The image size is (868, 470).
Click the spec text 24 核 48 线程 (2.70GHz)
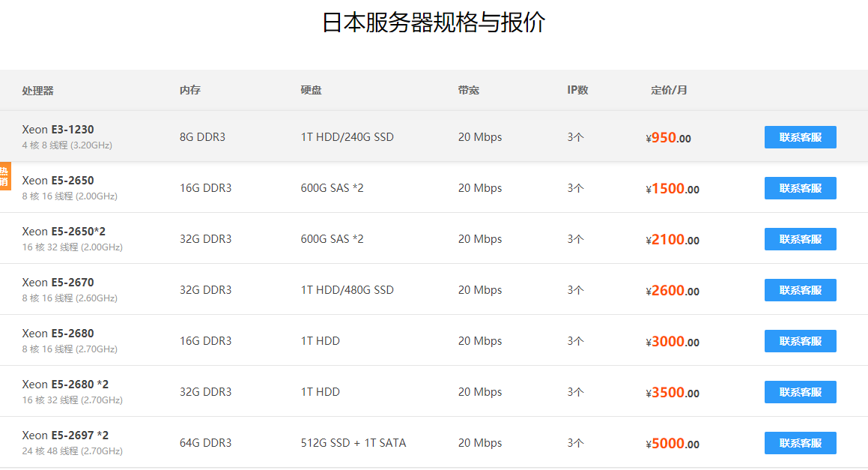point(73,451)
